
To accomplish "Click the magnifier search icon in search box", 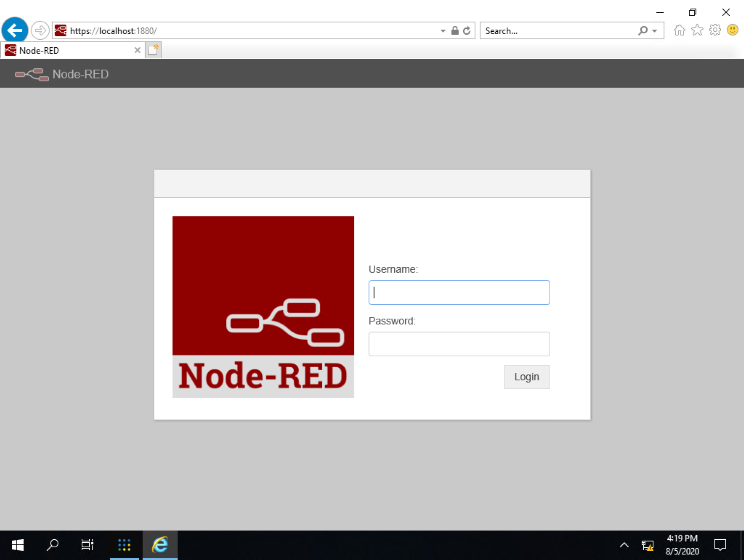I will tap(643, 30).
